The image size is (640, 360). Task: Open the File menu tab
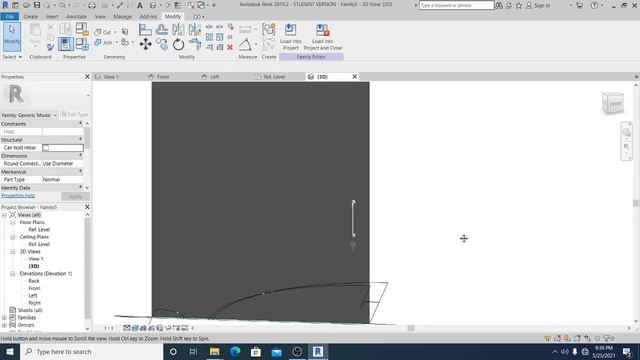tap(10, 16)
